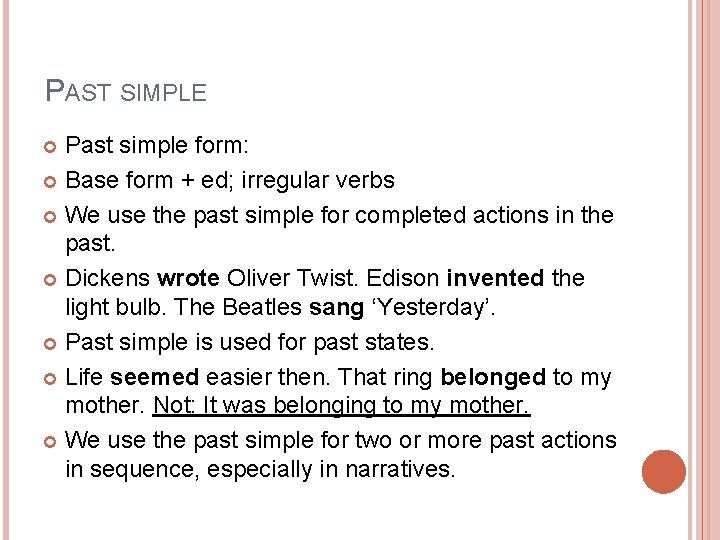Click the bullet beside 'We use the past simple for completed'
Image resolution: width=720 pixels, height=540 pixels.
click(50, 216)
